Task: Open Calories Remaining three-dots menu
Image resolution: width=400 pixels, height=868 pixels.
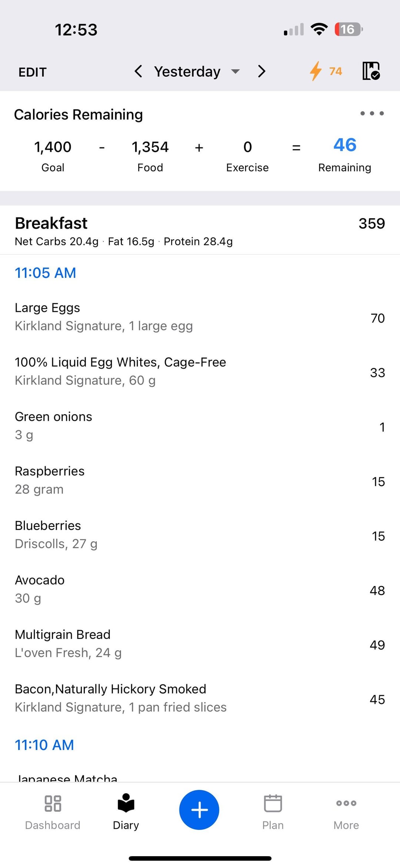Action: click(372, 113)
